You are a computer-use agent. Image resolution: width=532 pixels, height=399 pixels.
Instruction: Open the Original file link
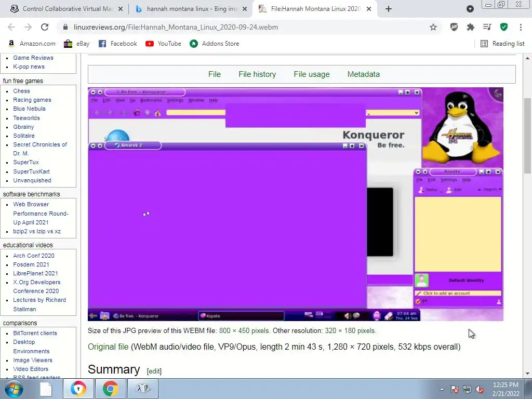coord(108,347)
